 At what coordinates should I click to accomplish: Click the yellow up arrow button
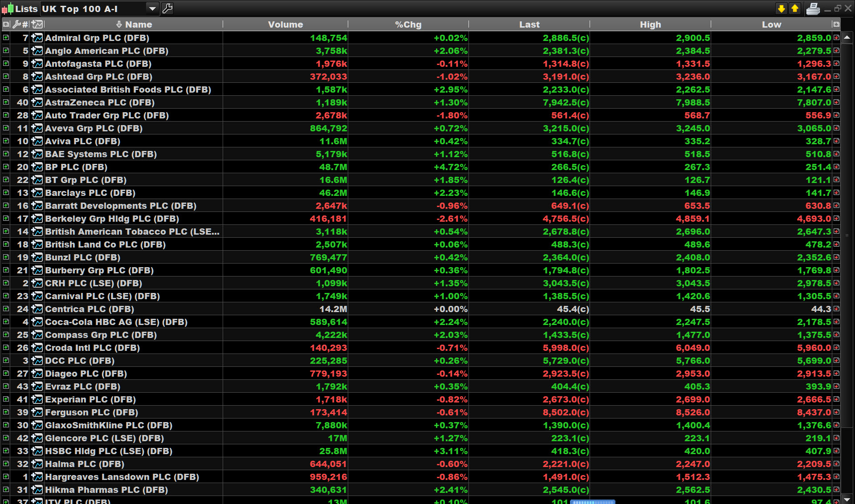click(x=795, y=8)
